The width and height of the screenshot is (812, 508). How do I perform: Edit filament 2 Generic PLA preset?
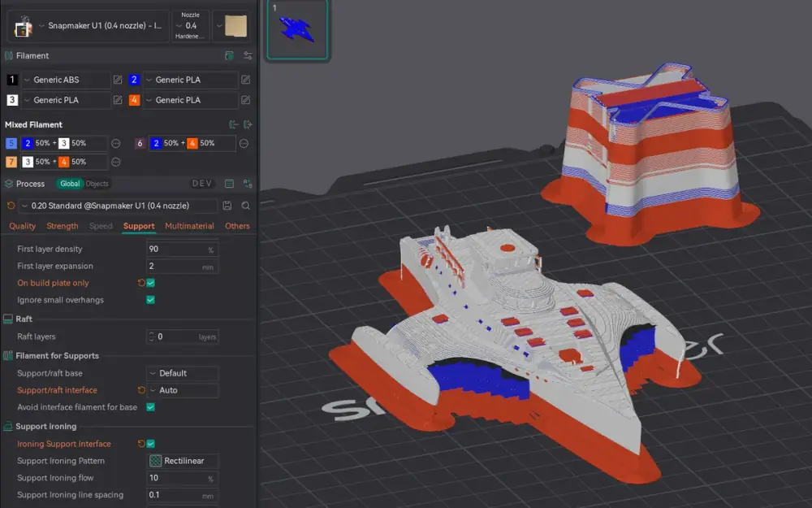pyautogui.click(x=245, y=80)
